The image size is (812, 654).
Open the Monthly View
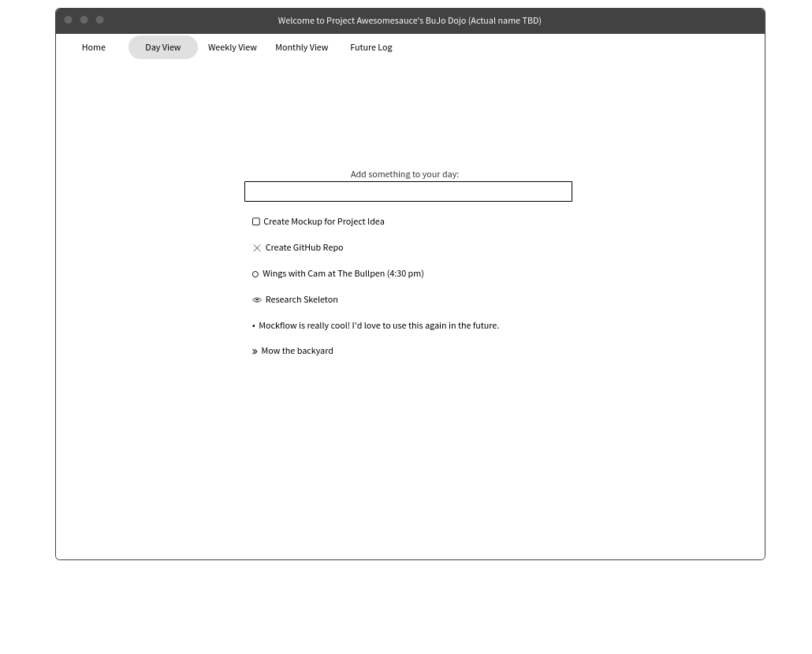301,47
